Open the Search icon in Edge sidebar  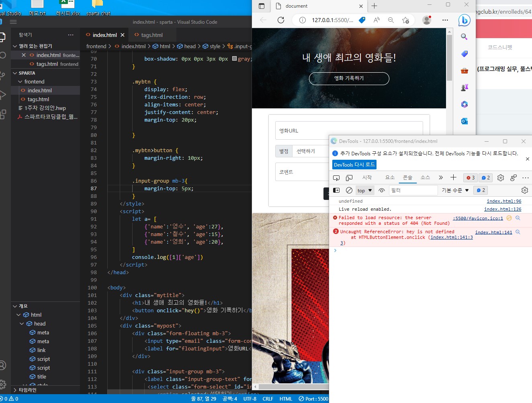[464, 37]
